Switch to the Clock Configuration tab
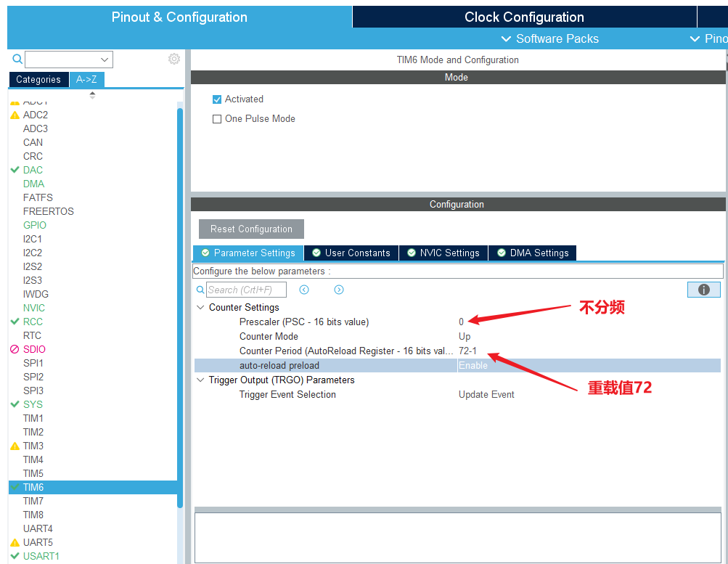728x564 pixels. 524,17
